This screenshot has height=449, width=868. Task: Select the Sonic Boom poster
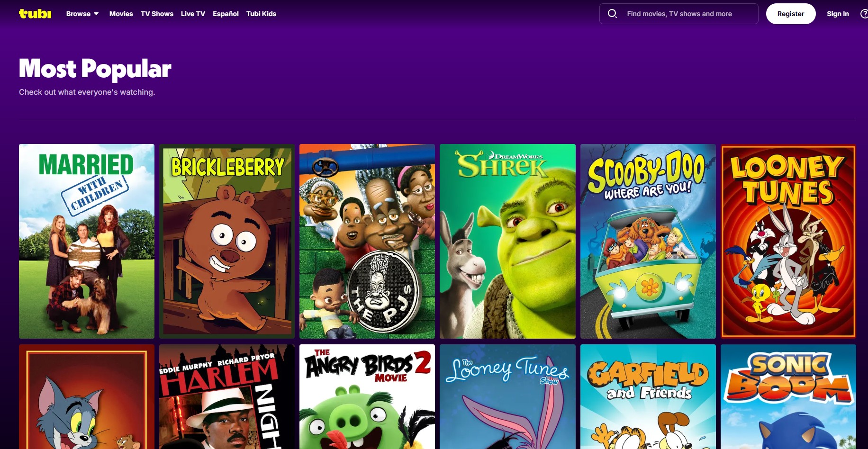click(x=788, y=396)
